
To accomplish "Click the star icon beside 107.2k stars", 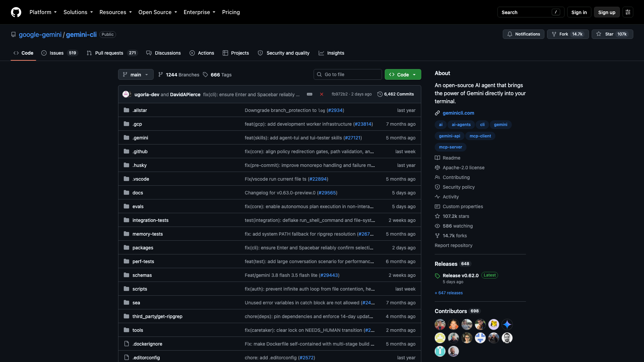I will click(x=437, y=216).
